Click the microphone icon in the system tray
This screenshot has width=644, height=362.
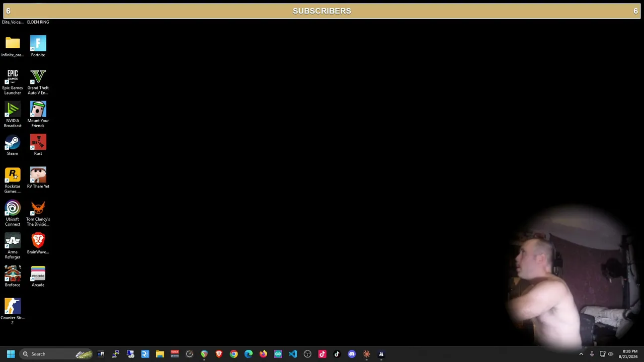[x=592, y=354]
